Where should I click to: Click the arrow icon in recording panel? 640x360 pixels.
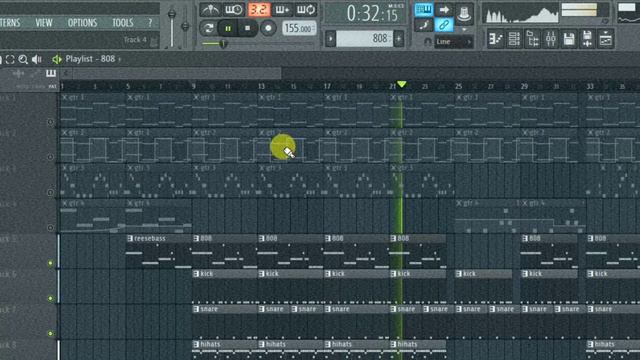pyautogui.click(x=444, y=10)
